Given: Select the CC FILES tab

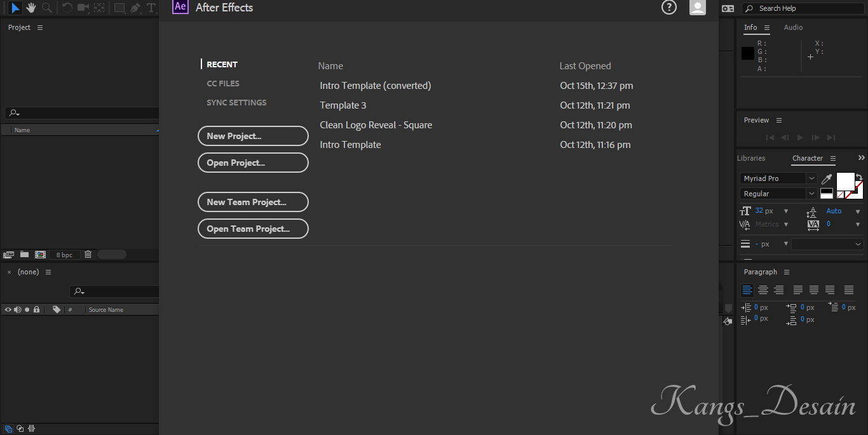Looking at the screenshot, I should pyautogui.click(x=223, y=84).
